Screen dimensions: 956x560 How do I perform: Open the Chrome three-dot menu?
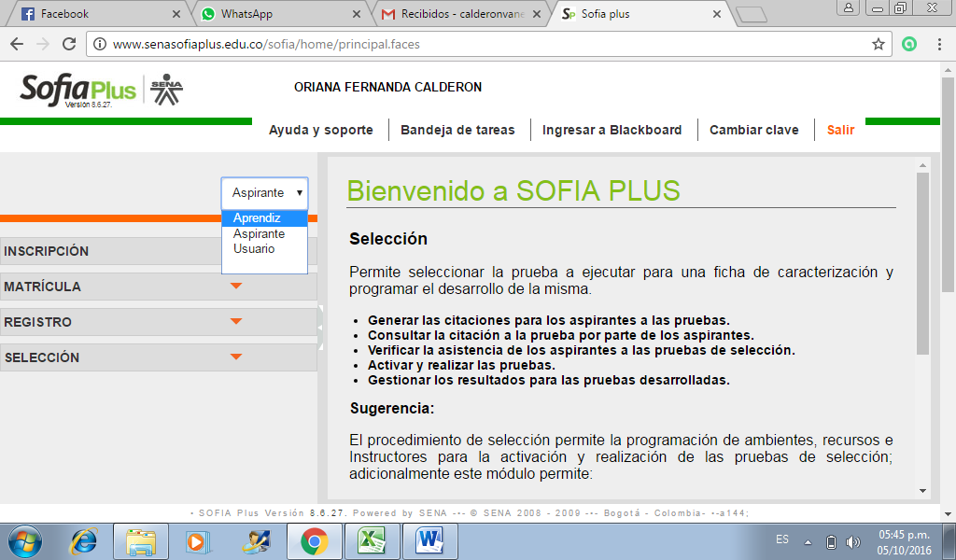pyautogui.click(x=938, y=43)
